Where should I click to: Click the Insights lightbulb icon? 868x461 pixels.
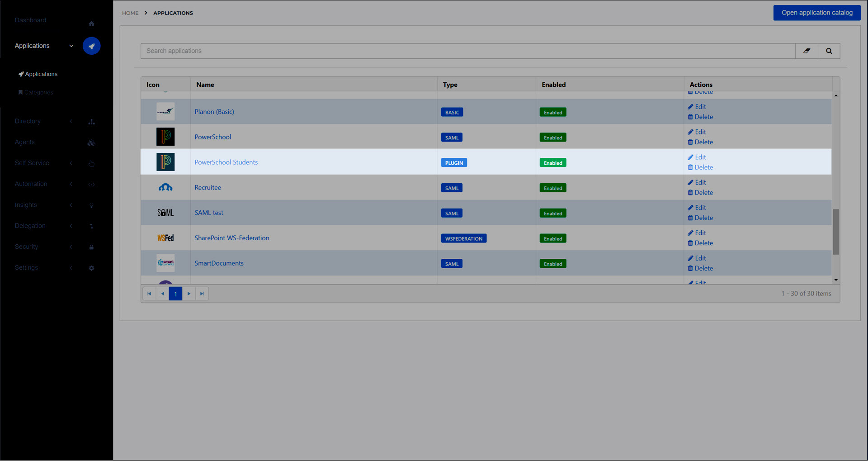(x=91, y=205)
